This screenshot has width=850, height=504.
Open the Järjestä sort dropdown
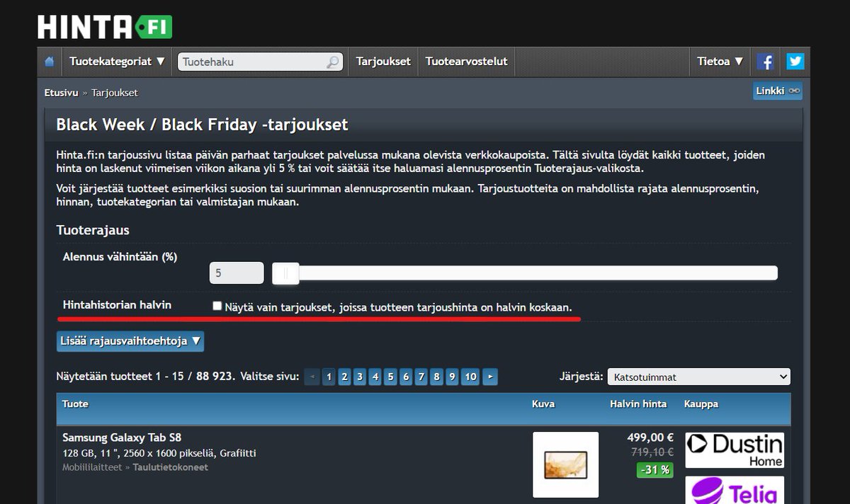coord(698,377)
